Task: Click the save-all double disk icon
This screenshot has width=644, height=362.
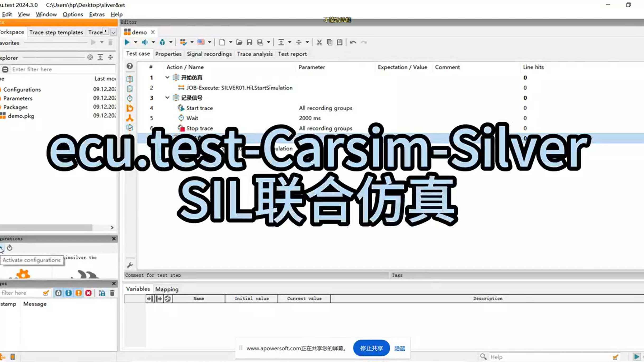Action: [260, 42]
